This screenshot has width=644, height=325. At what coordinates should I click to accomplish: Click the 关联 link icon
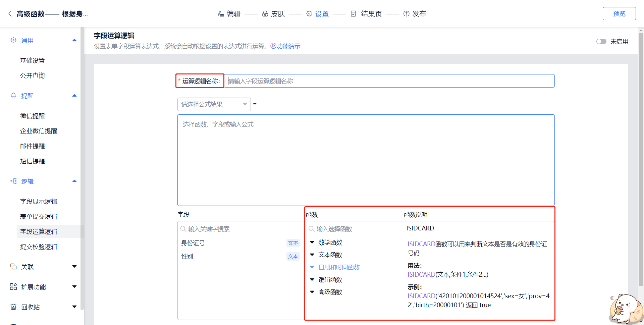tap(13, 267)
